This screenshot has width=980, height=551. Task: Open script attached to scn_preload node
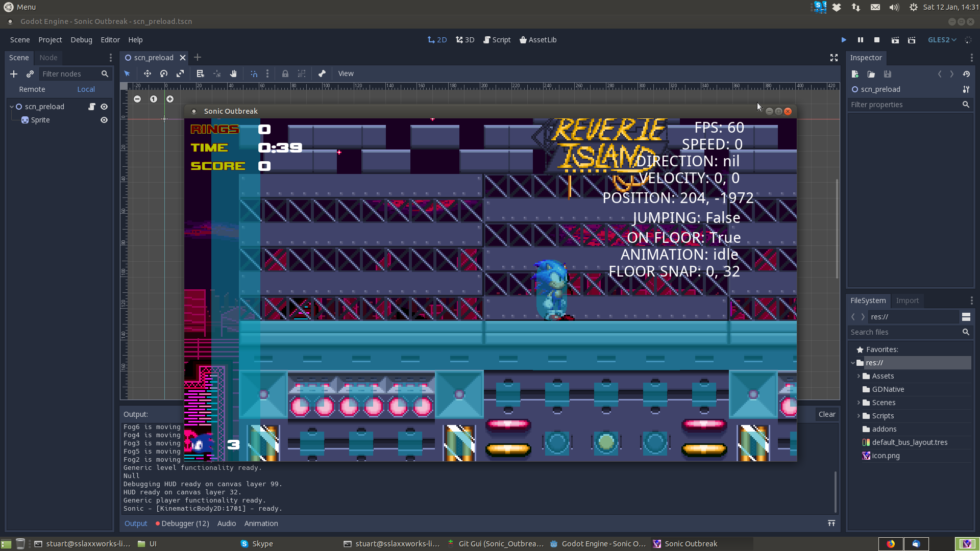pos(92,107)
